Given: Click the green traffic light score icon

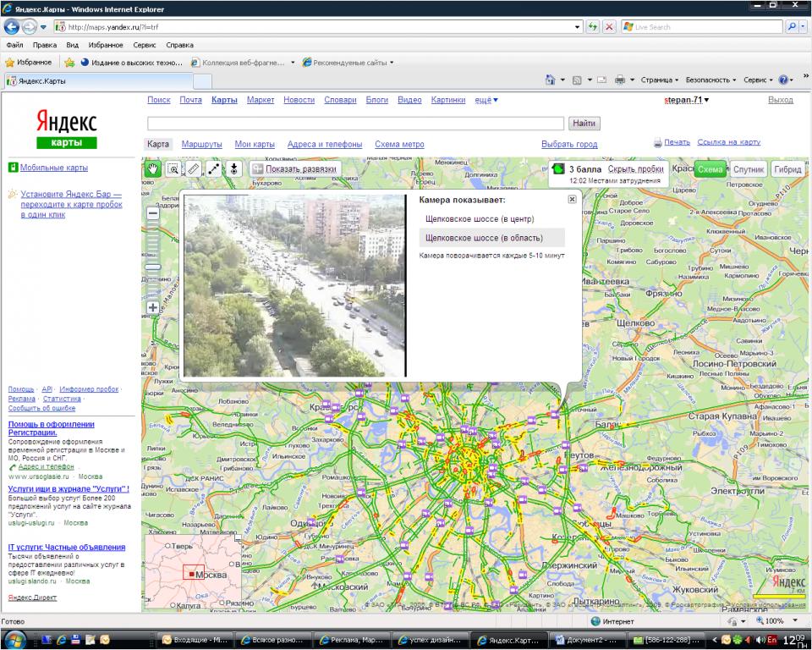Looking at the screenshot, I should (558, 169).
